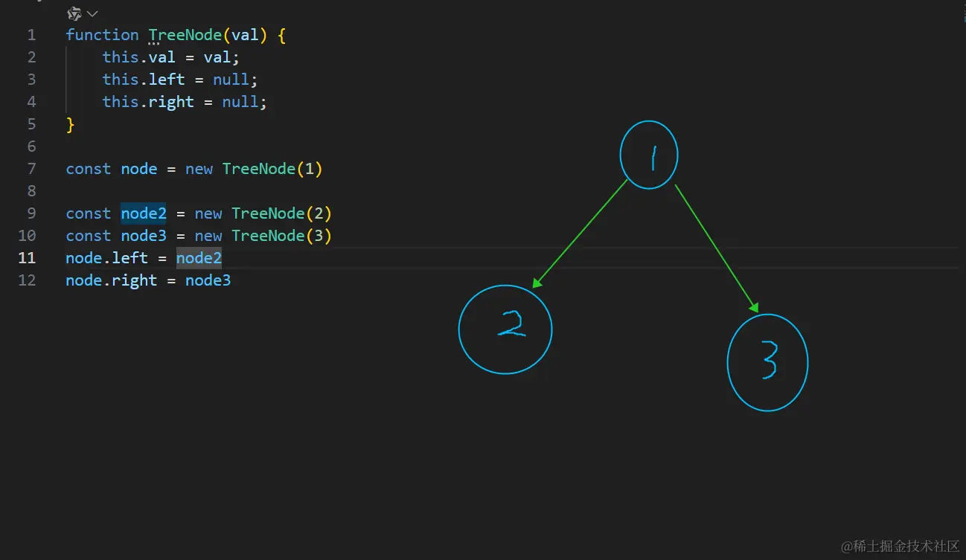This screenshot has height=560, width=966.
Task: Click the 'const' keyword on line 10
Action: click(x=88, y=236)
